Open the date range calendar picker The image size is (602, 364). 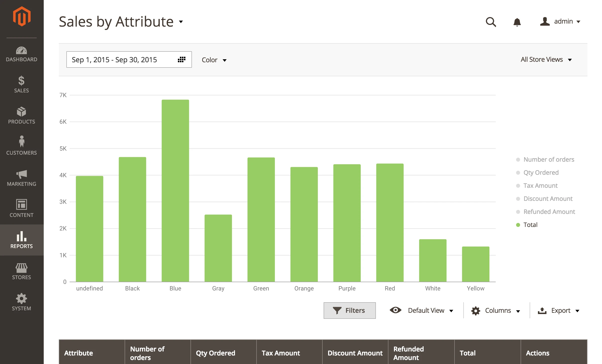(x=181, y=59)
